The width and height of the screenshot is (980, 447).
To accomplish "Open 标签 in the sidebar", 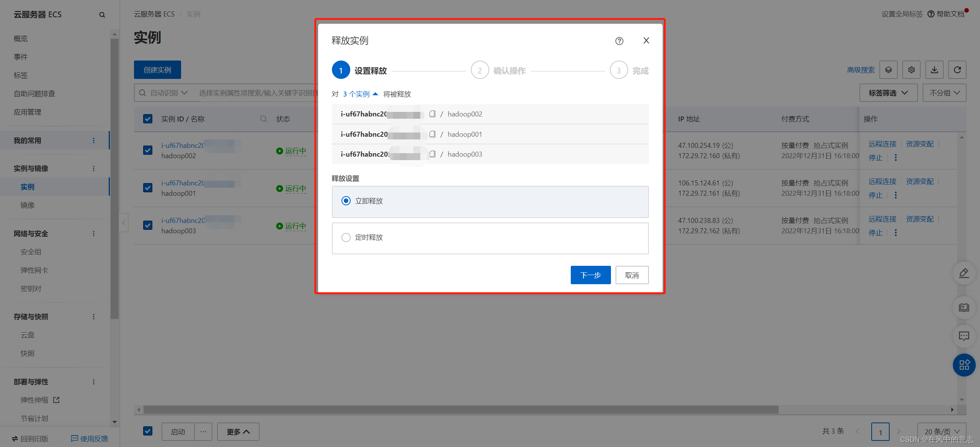I will pos(21,75).
